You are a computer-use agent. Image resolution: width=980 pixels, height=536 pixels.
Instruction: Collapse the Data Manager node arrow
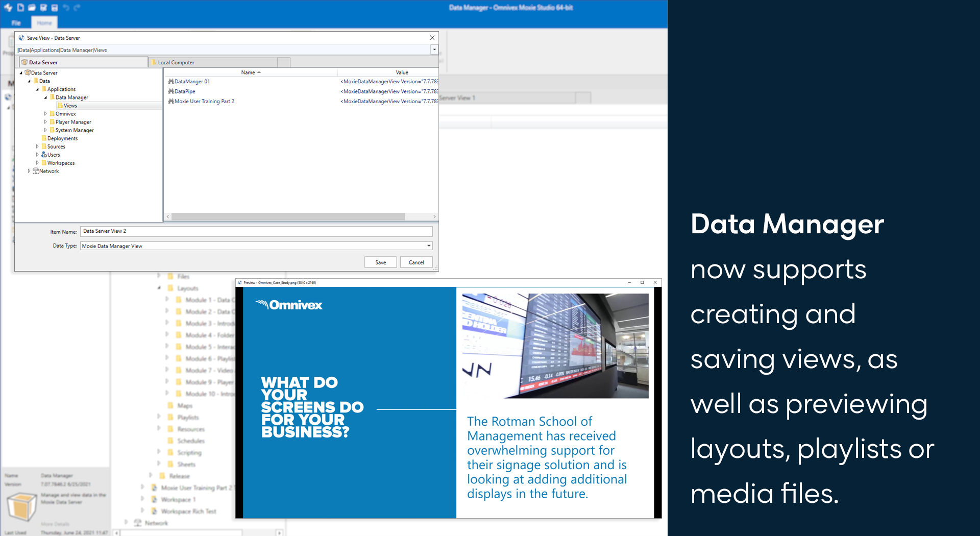click(x=45, y=98)
